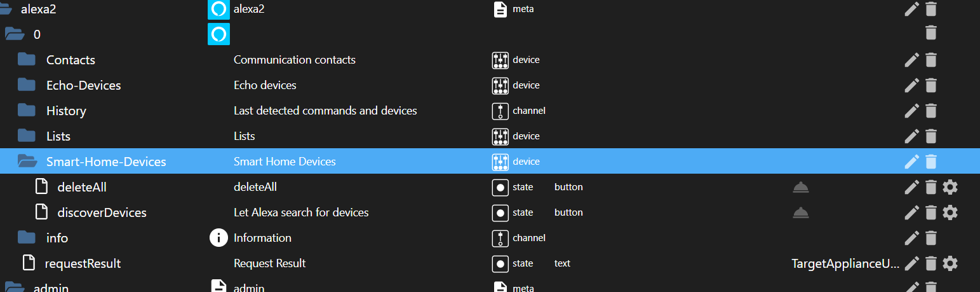Expand the Lists folder
The height and width of the screenshot is (292, 980).
coord(27,136)
